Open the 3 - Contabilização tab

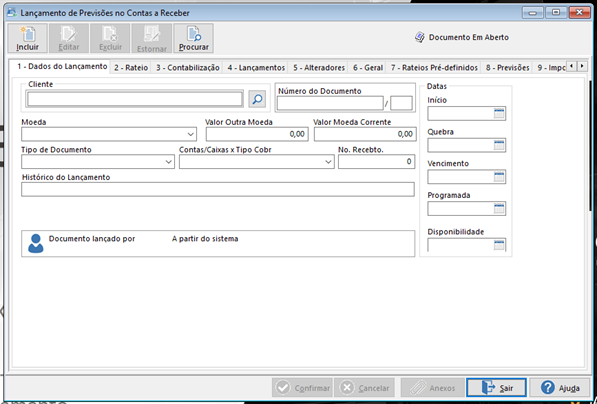pyautogui.click(x=188, y=68)
